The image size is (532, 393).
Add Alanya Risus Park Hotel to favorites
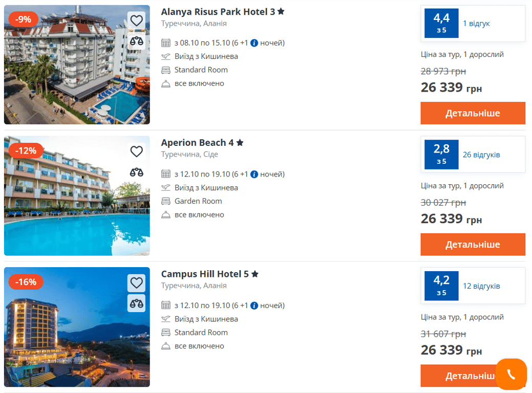[x=136, y=20]
